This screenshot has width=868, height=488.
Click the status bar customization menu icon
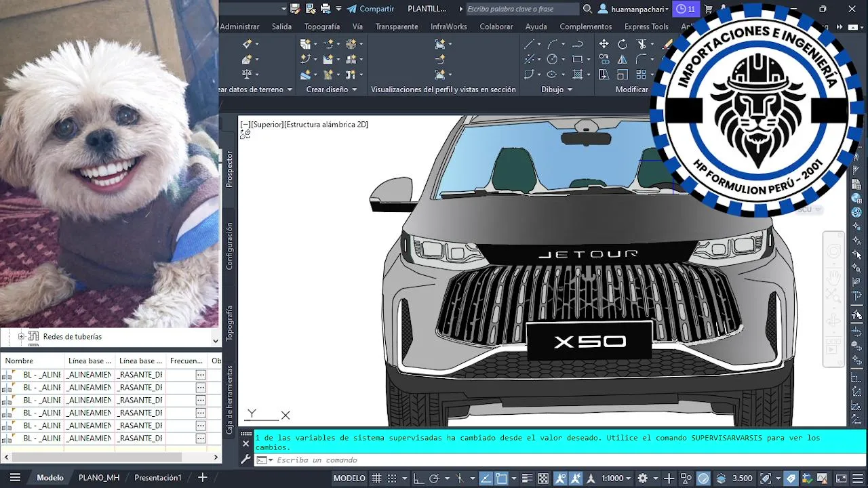(x=857, y=478)
